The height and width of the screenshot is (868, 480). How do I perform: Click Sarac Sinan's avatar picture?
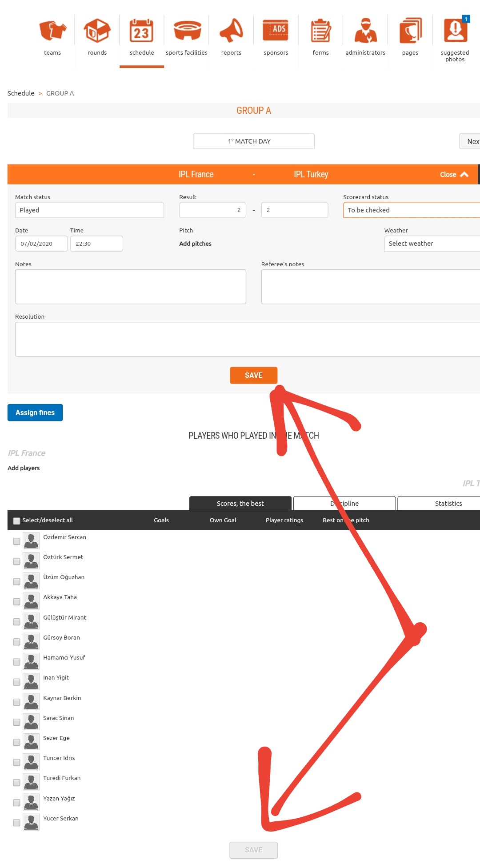(x=31, y=722)
